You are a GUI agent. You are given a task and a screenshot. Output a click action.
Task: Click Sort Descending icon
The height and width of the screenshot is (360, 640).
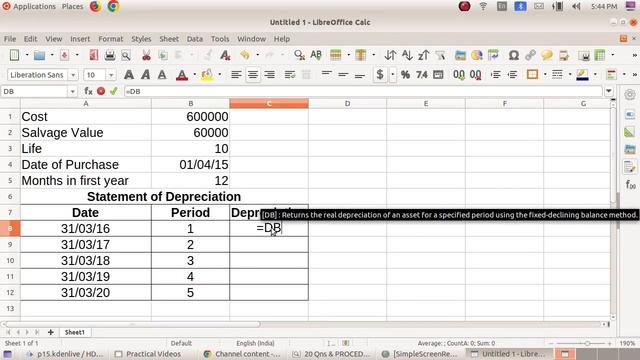coord(423,55)
